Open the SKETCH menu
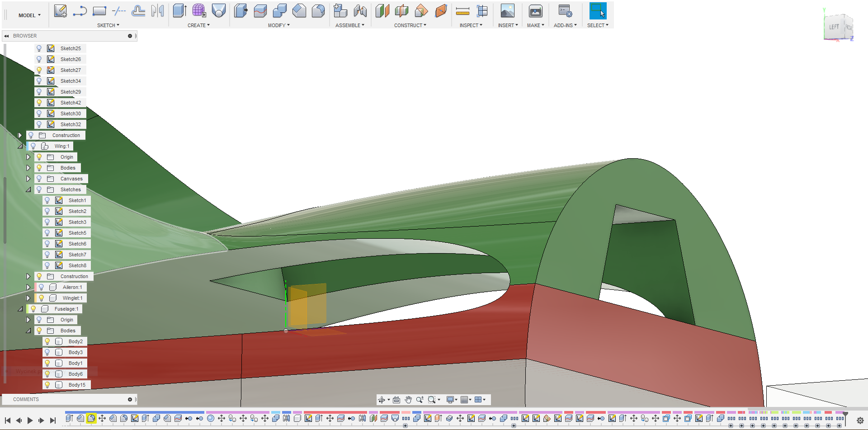The image size is (868, 430). (x=108, y=25)
